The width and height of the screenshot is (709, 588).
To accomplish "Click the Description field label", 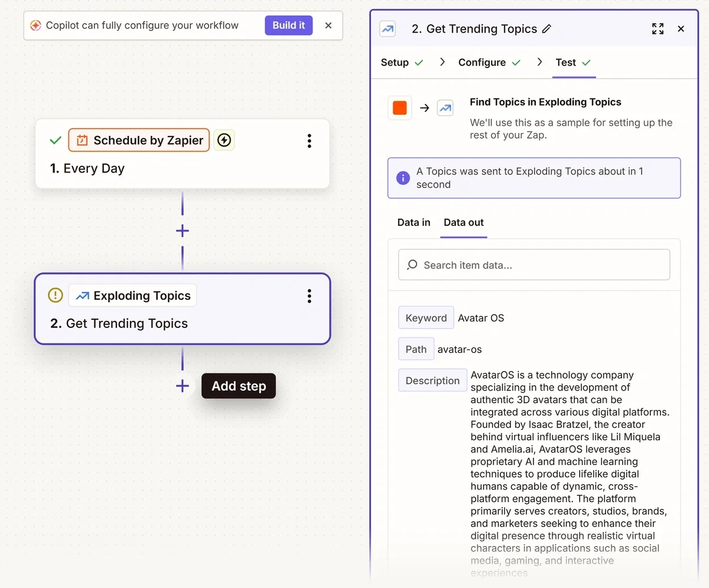I will [432, 381].
